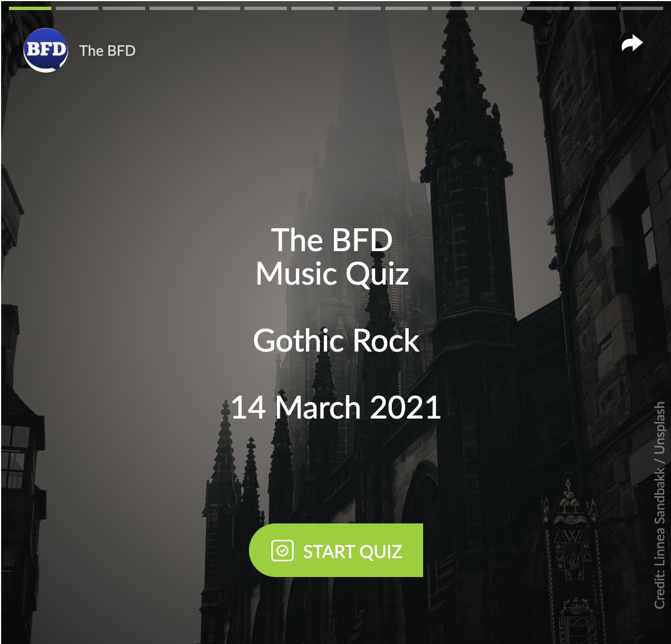Select the third progress bar segment

click(124, 8)
